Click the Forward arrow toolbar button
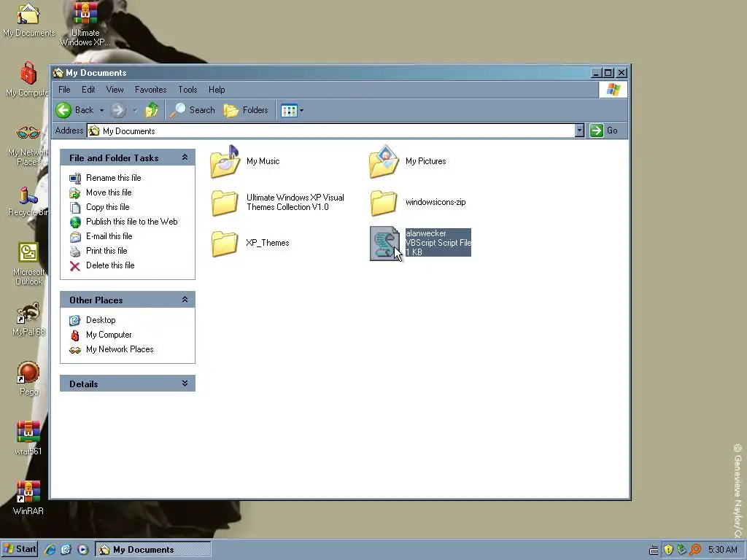Viewport: 747px width, 560px height. click(118, 111)
